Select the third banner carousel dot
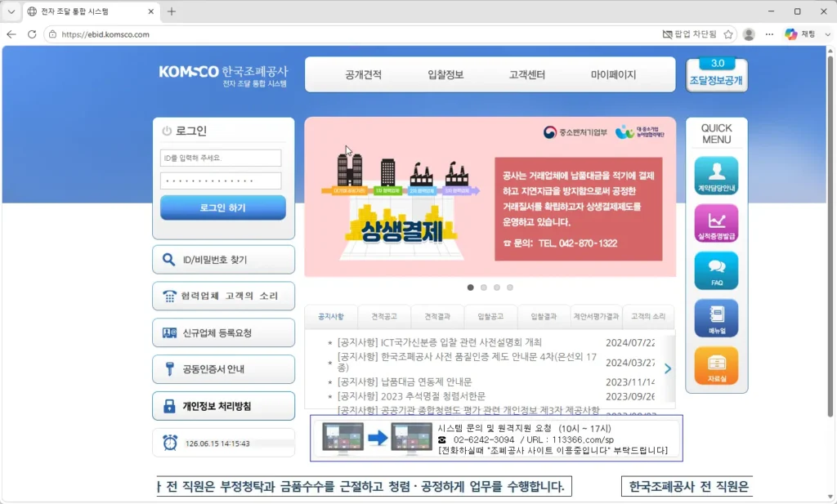The height and width of the screenshot is (504, 837). (x=497, y=288)
